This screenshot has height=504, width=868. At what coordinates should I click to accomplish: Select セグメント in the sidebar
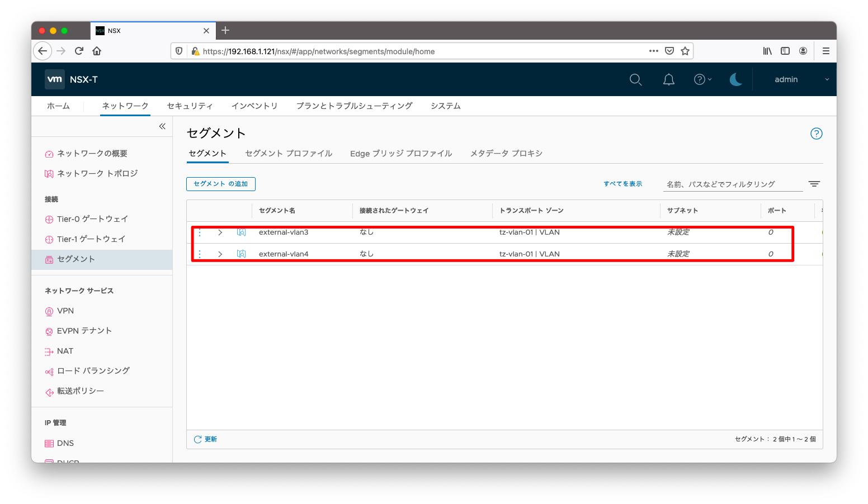click(x=102, y=259)
